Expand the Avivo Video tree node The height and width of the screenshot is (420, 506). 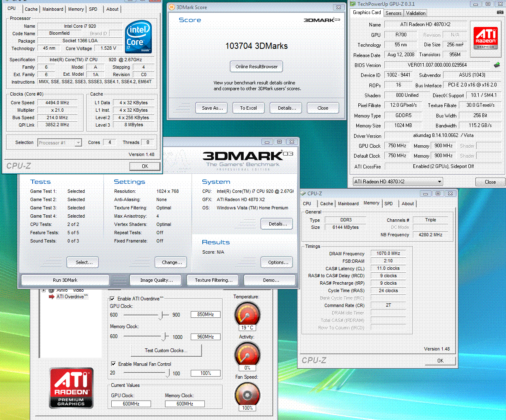[44, 290]
